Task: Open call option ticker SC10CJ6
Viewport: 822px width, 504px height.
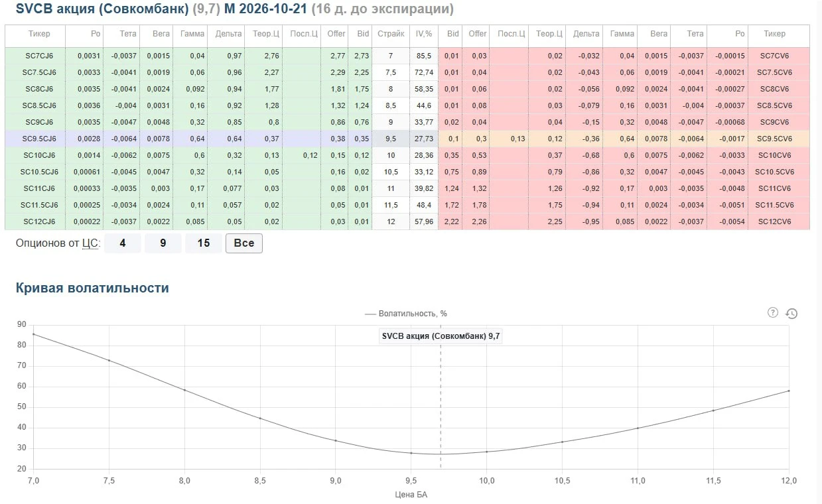Action: 38,155
